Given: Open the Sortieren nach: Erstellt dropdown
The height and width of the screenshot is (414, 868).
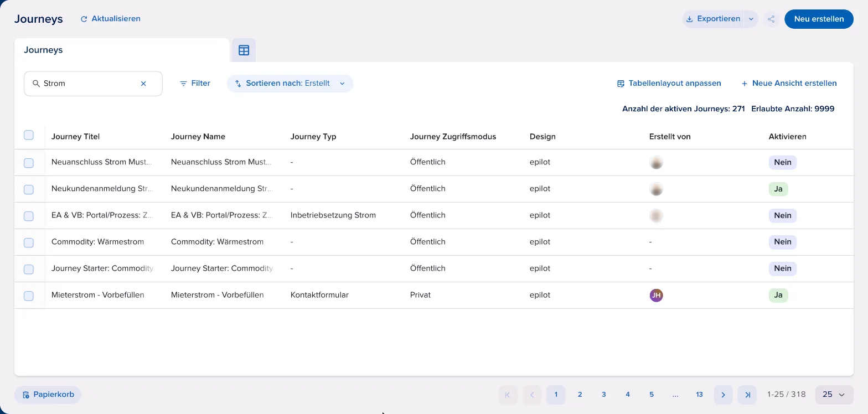Looking at the screenshot, I should [290, 84].
